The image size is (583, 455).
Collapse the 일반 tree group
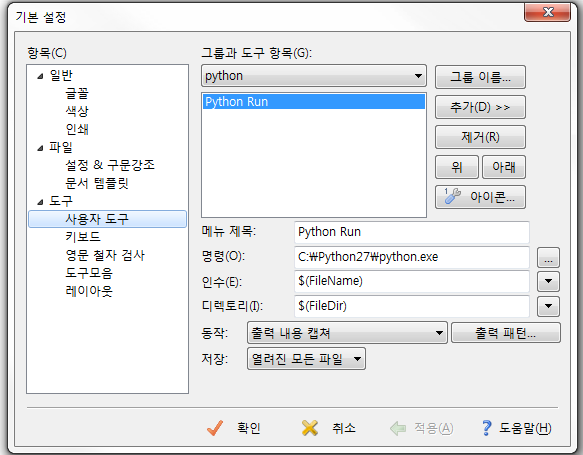40,76
